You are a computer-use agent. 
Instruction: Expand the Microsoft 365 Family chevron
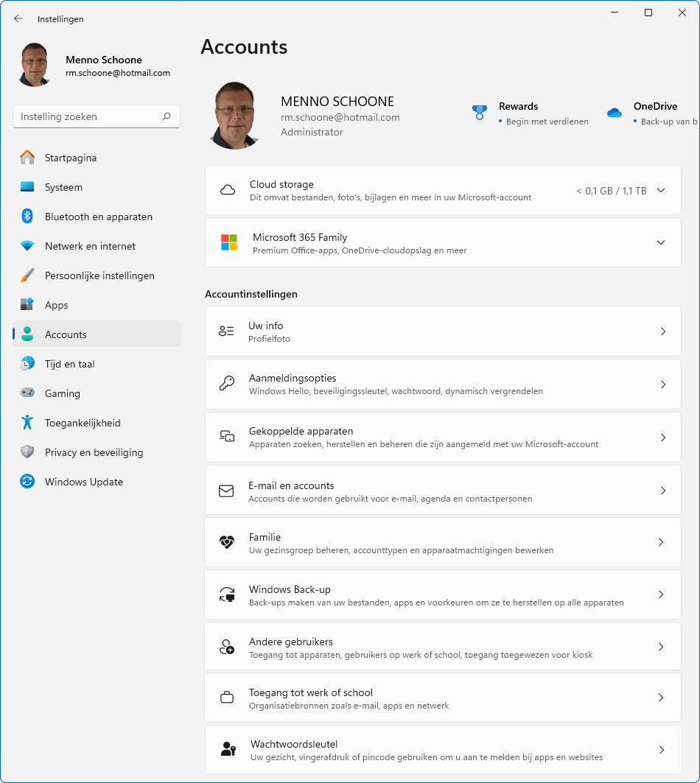(x=660, y=242)
